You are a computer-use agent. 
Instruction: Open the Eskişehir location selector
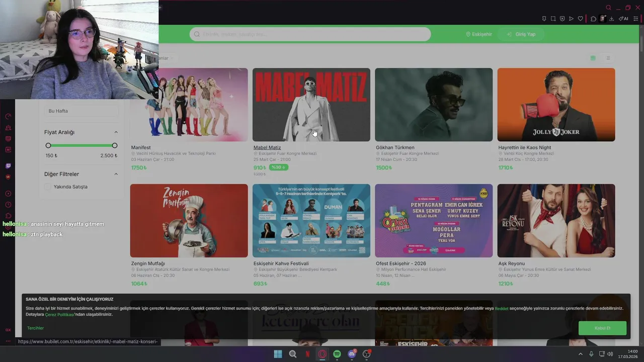(478, 34)
